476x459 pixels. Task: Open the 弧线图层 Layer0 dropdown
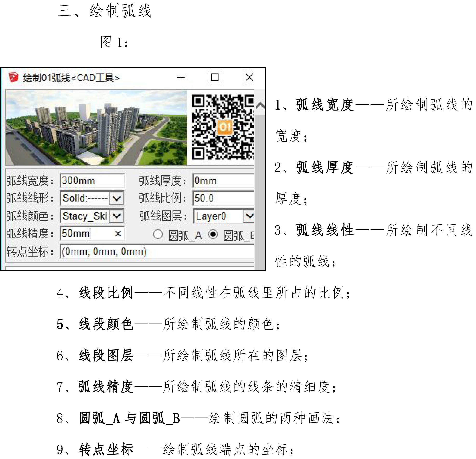[x=249, y=216]
